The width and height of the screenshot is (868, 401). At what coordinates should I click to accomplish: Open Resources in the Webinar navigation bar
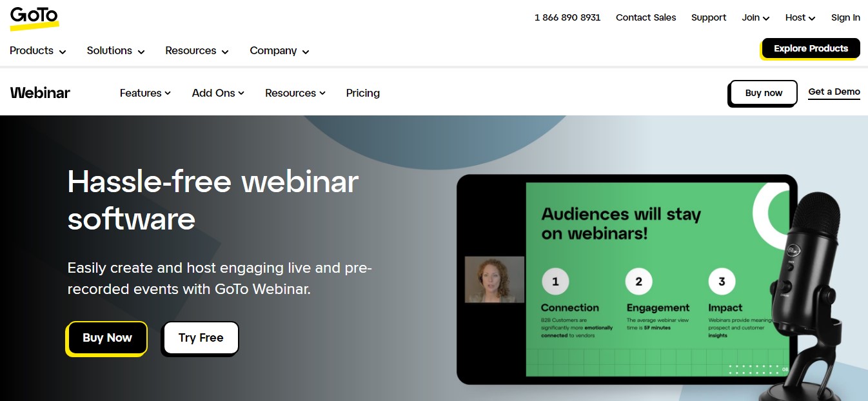click(295, 93)
